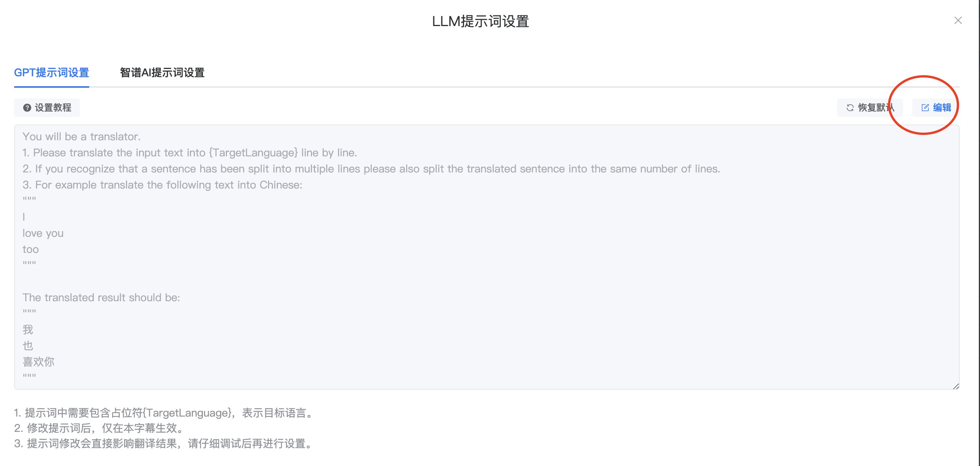The height and width of the screenshot is (466, 980).
Task: Click the {TargetLanguage} placeholder in the prompt text
Action: (x=253, y=153)
